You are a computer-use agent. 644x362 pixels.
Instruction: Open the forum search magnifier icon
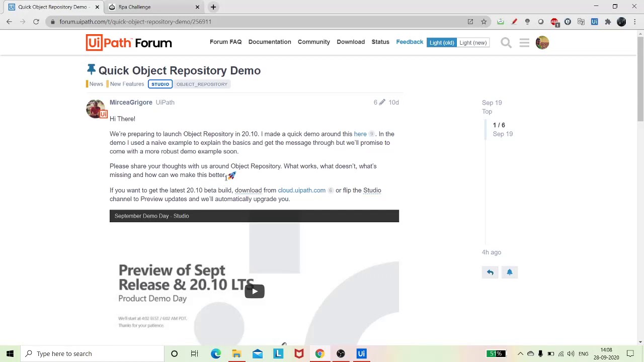point(506,43)
